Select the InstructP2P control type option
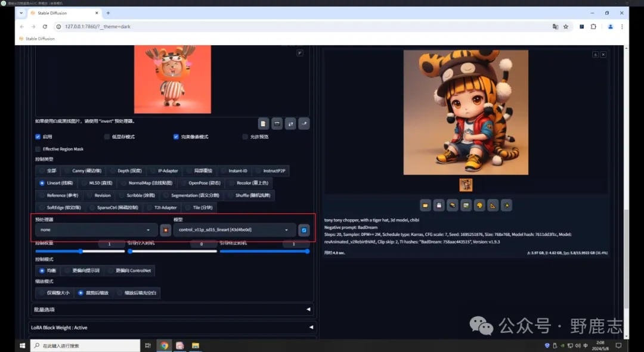 (270, 171)
